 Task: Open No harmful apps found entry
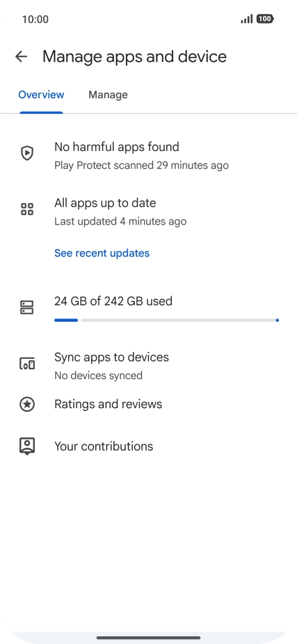(148, 155)
